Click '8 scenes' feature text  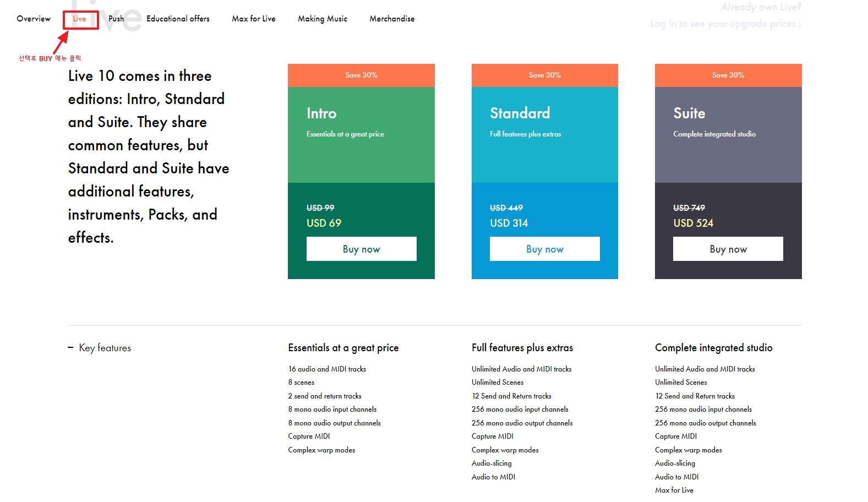click(x=301, y=383)
